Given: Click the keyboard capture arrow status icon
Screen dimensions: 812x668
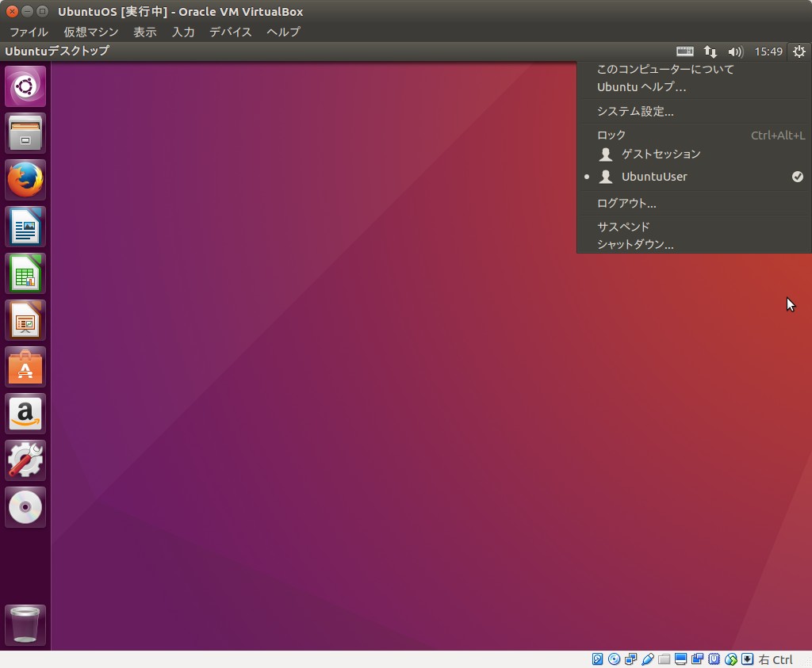Looking at the screenshot, I should click(x=747, y=659).
